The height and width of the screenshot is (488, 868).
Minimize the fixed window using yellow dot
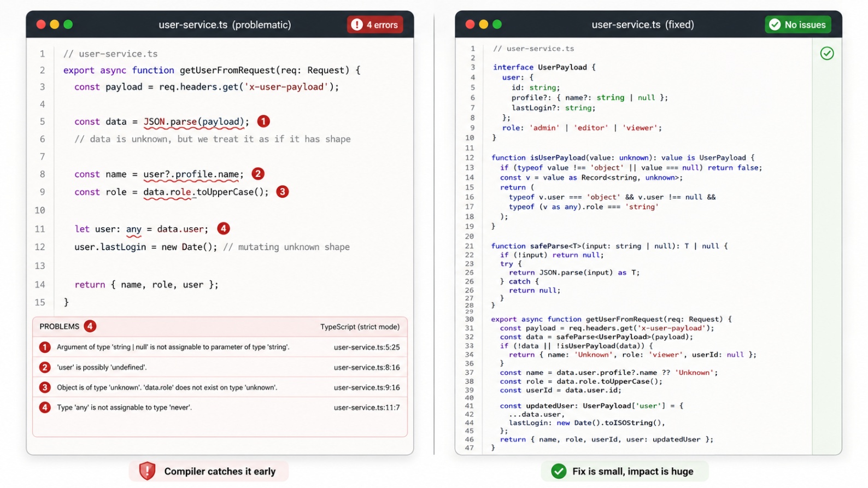pyautogui.click(x=484, y=25)
